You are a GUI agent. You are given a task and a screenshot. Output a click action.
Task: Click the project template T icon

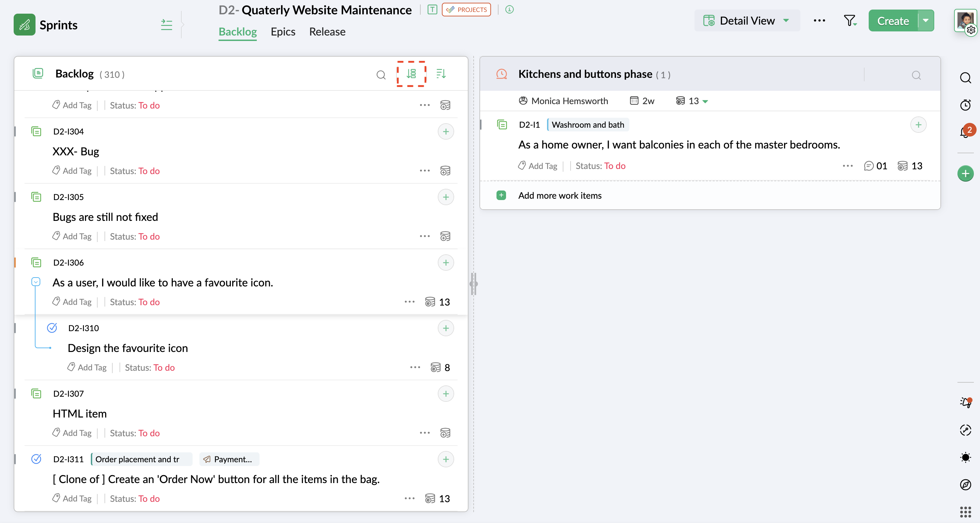click(x=432, y=10)
